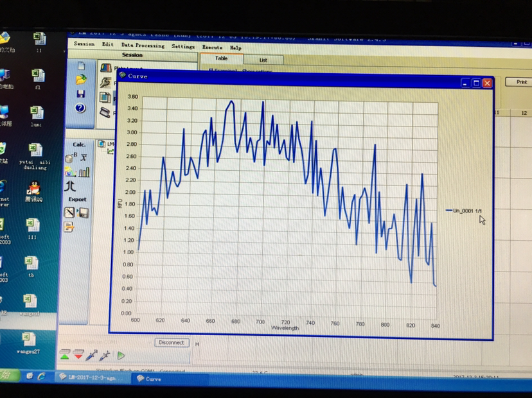Select the yetai aibi duoliang Excel file

[35, 156]
